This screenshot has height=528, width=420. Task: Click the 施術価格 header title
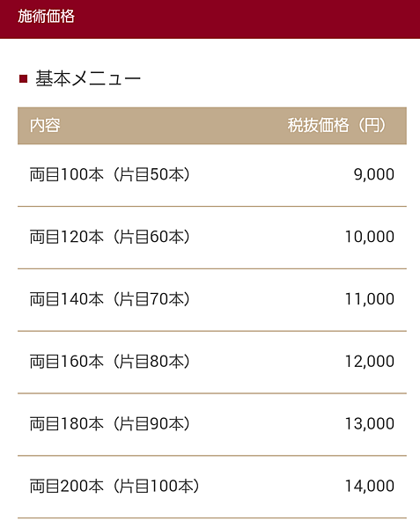[x=46, y=16]
